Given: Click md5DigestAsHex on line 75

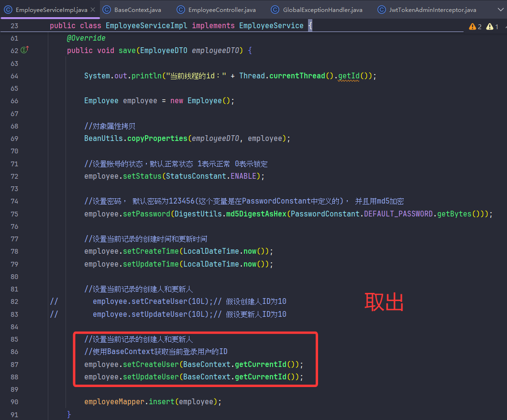Looking at the screenshot, I should (x=256, y=214).
